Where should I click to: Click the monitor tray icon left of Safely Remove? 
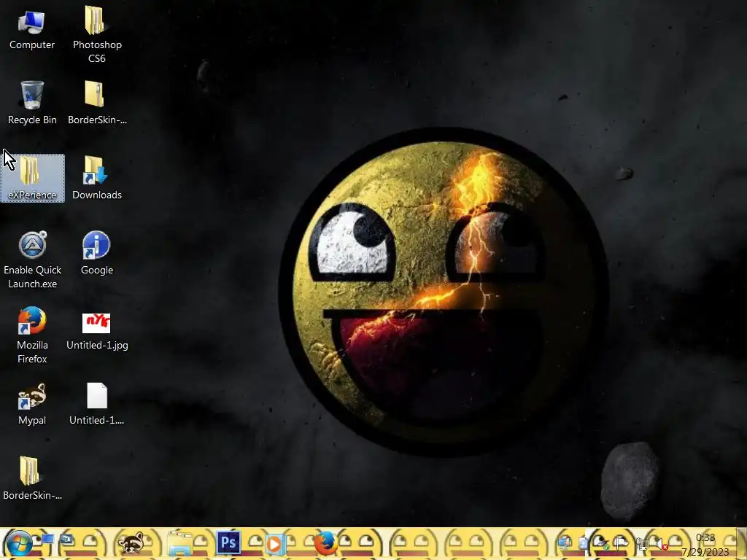click(565, 542)
